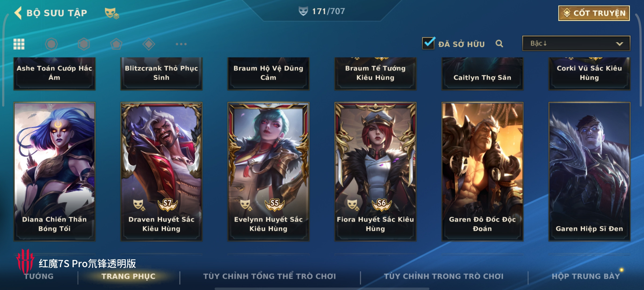Switch to the TƯỚNG tab

point(39,276)
